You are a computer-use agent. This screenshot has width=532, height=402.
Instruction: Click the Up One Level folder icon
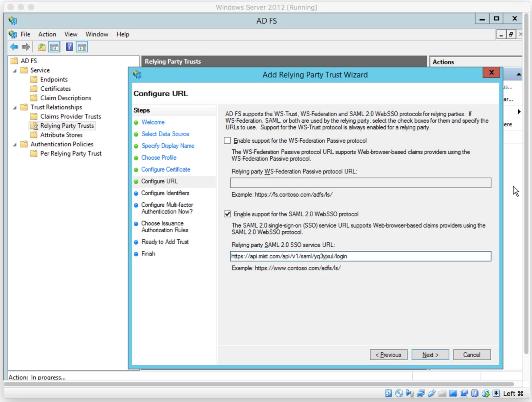42,47
